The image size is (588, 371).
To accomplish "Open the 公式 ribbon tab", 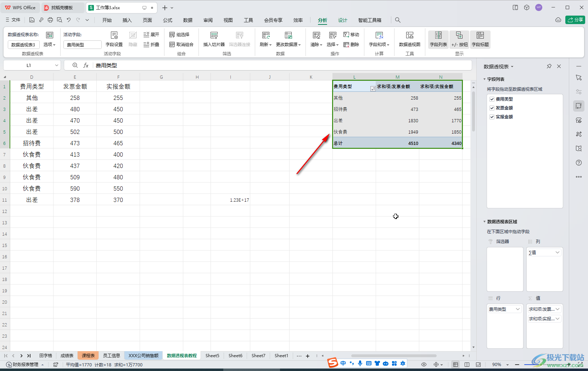I will [168, 20].
